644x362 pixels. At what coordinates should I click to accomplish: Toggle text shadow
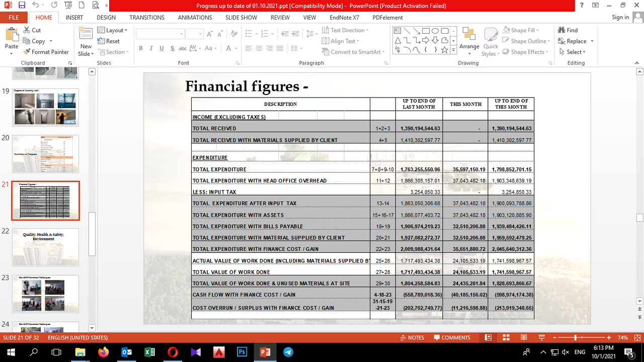tap(172, 48)
